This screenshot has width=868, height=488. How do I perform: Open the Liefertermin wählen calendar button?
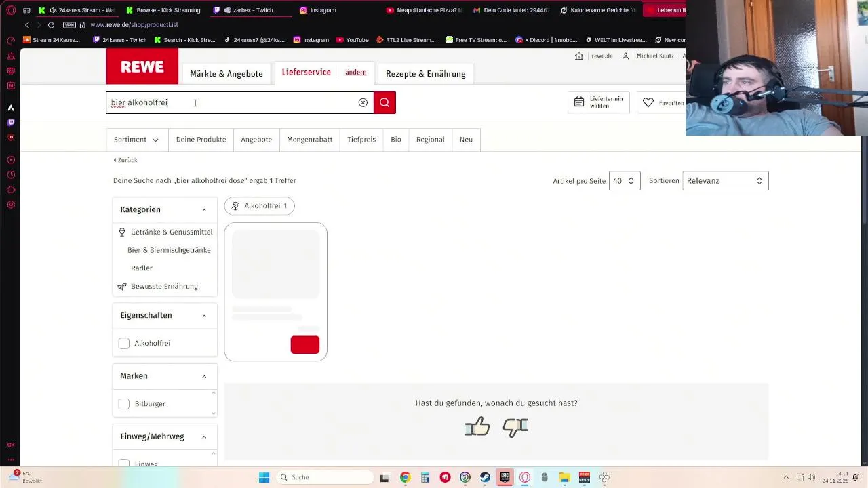tap(598, 102)
